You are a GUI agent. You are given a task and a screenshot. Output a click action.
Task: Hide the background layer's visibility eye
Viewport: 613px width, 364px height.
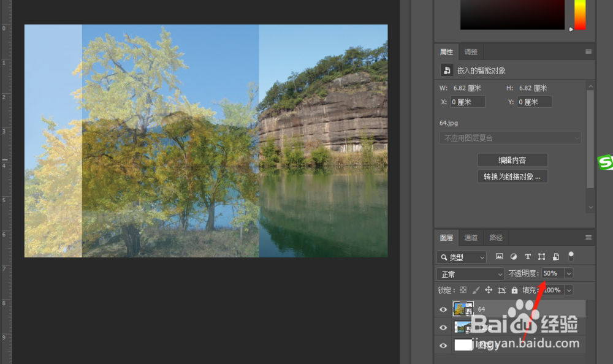click(x=443, y=346)
